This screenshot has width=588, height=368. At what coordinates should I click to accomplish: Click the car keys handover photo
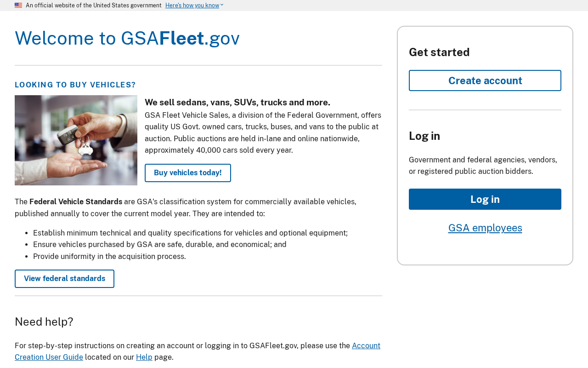76,140
